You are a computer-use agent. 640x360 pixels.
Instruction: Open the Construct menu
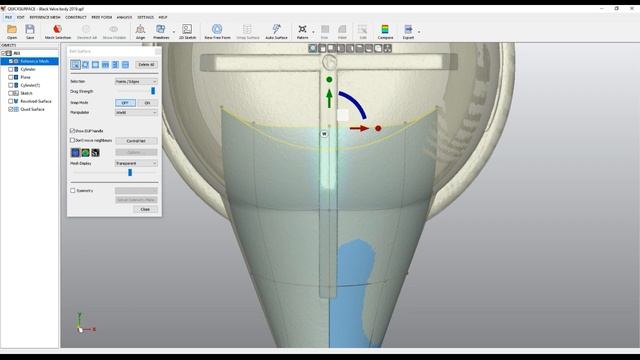(76, 17)
